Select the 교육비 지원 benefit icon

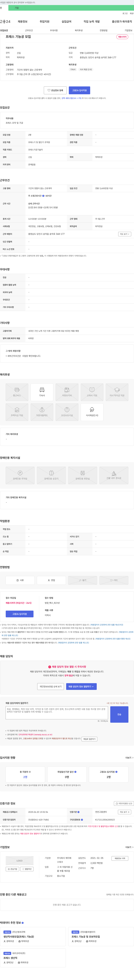click(x=92, y=392)
